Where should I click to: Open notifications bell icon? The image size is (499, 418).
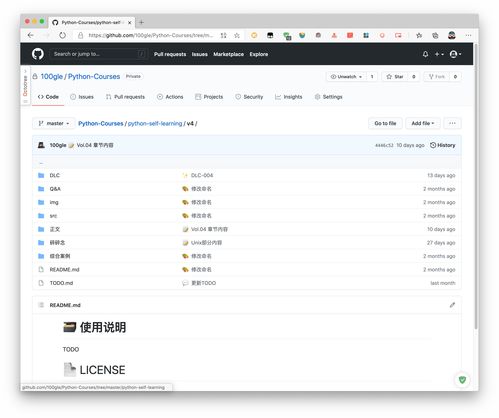pos(425,54)
